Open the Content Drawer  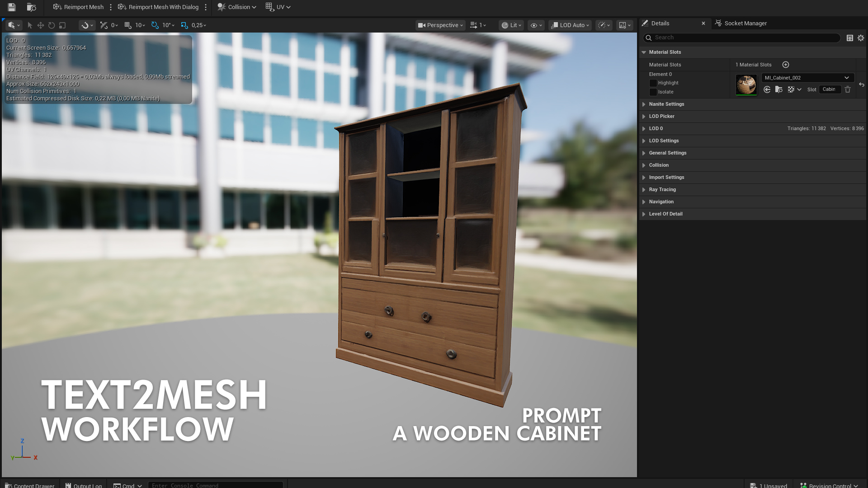30,485
